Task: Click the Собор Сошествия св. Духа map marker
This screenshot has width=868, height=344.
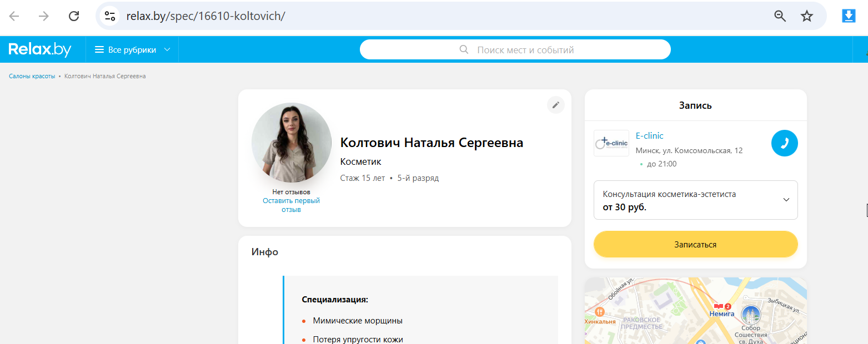Action: click(x=751, y=315)
